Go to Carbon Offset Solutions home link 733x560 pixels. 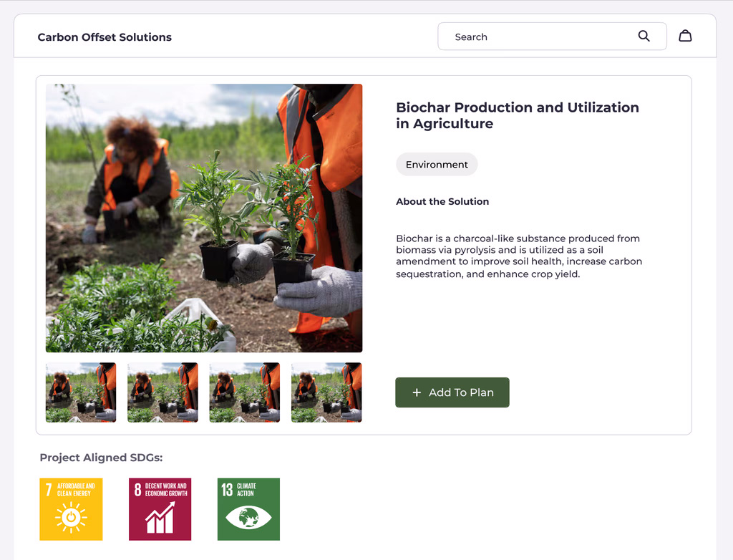(105, 37)
